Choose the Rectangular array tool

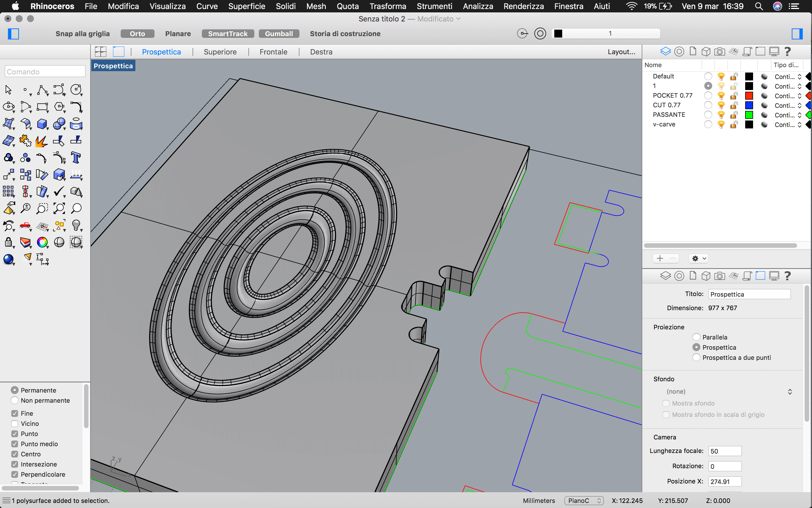(x=8, y=192)
